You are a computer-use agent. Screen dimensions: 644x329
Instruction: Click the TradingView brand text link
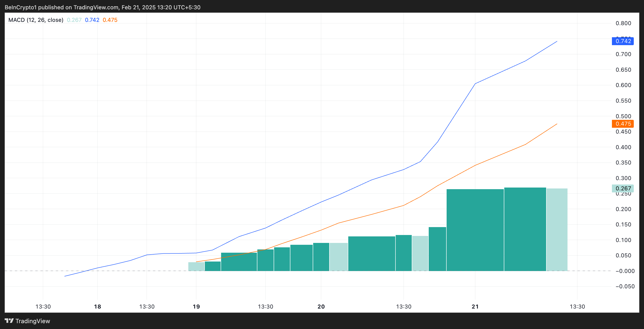click(33, 321)
